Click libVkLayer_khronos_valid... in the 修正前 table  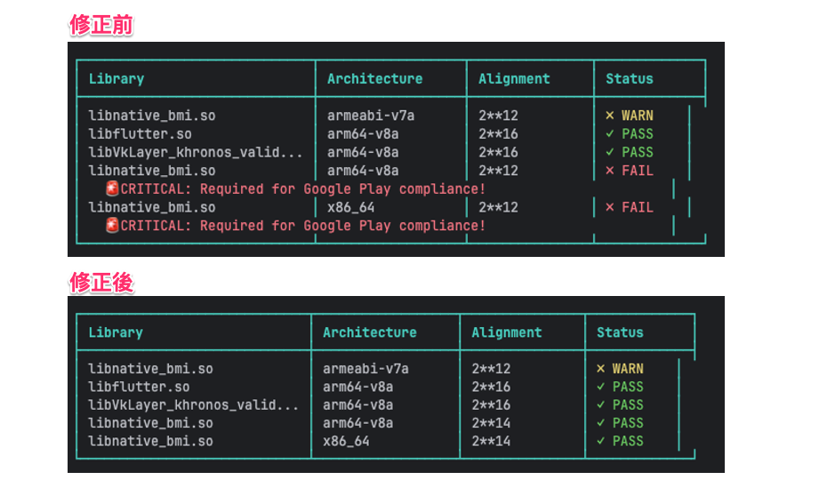point(196,152)
